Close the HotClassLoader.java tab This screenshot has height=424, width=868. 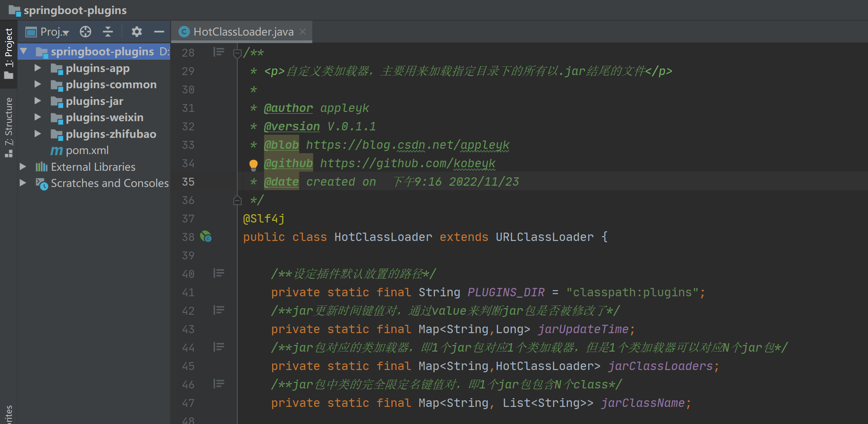coord(303,32)
